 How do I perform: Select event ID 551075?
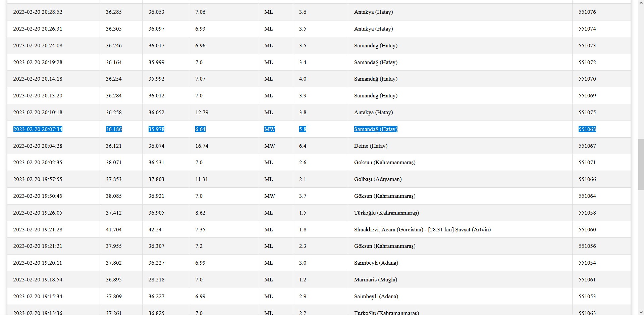tap(587, 113)
